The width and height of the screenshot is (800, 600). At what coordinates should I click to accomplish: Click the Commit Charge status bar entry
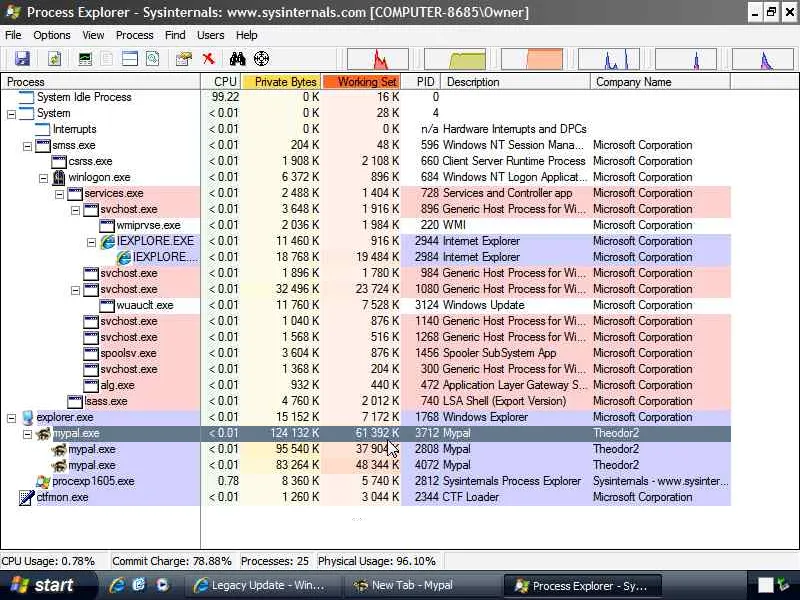click(171, 561)
